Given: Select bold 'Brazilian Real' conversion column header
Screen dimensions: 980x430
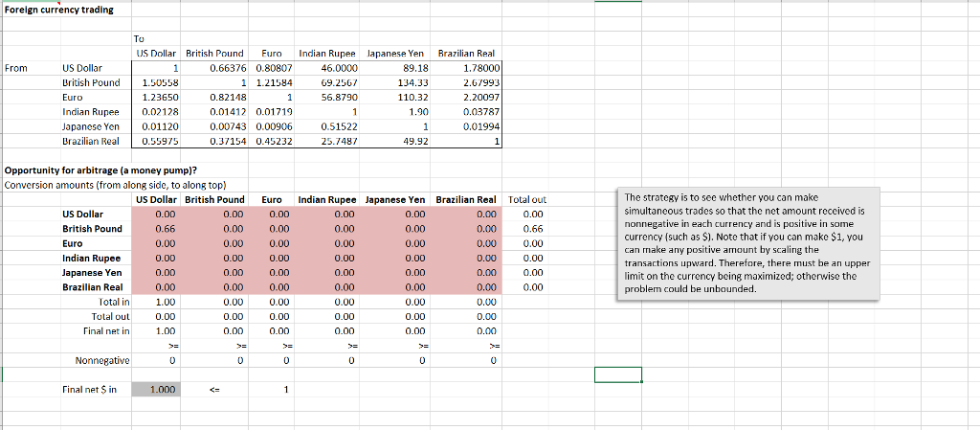Looking at the screenshot, I should (x=465, y=199).
